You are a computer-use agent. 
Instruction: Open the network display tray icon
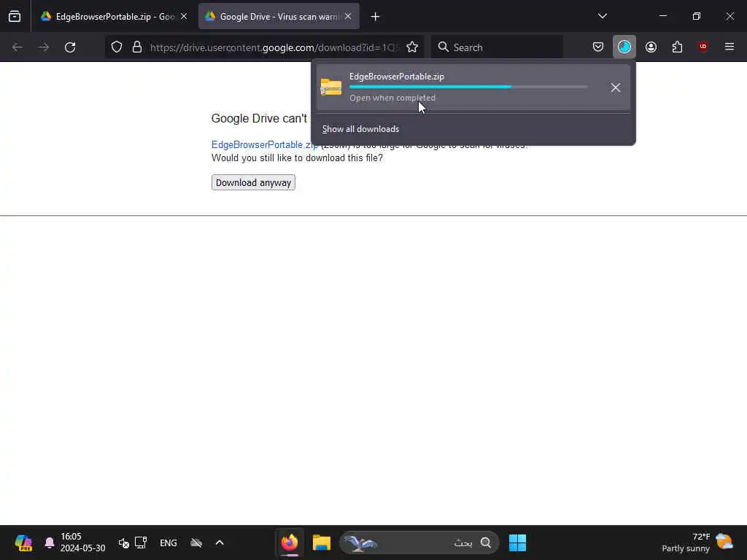point(141,542)
